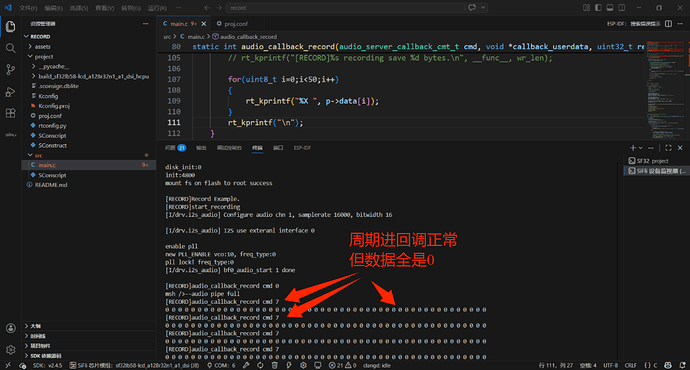This screenshot has width=690, height=370.
Task: Open the Selection menu
Action: tap(79, 8)
